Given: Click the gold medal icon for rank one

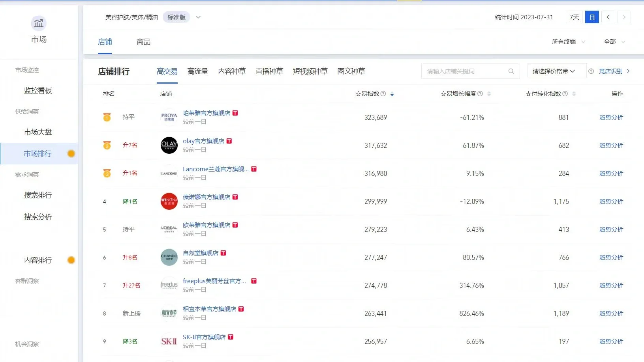Looking at the screenshot, I should [106, 117].
